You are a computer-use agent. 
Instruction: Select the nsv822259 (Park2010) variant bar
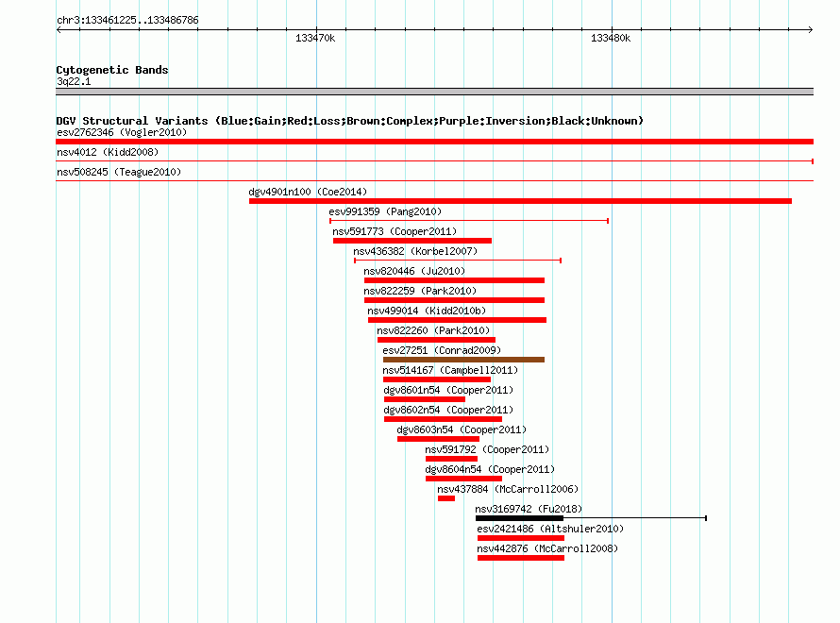tap(454, 300)
